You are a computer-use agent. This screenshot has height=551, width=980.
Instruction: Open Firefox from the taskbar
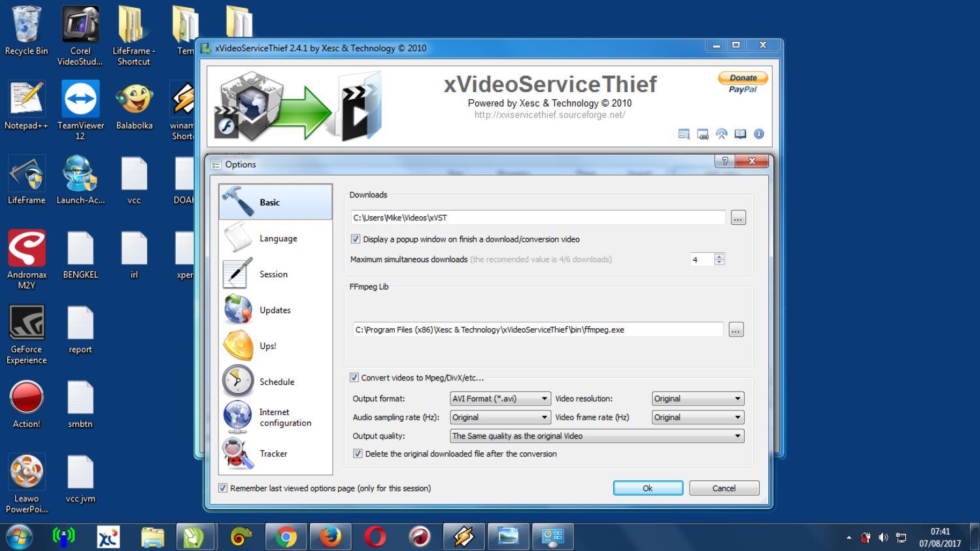point(330,537)
